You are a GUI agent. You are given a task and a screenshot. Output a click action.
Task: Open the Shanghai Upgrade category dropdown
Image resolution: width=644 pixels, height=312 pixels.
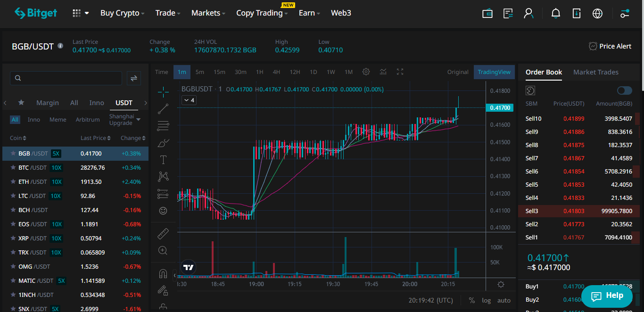pyautogui.click(x=125, y=120)
